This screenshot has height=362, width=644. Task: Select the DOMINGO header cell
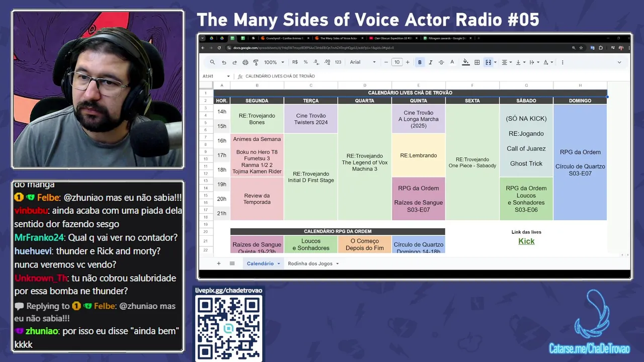tap(580, 101)
